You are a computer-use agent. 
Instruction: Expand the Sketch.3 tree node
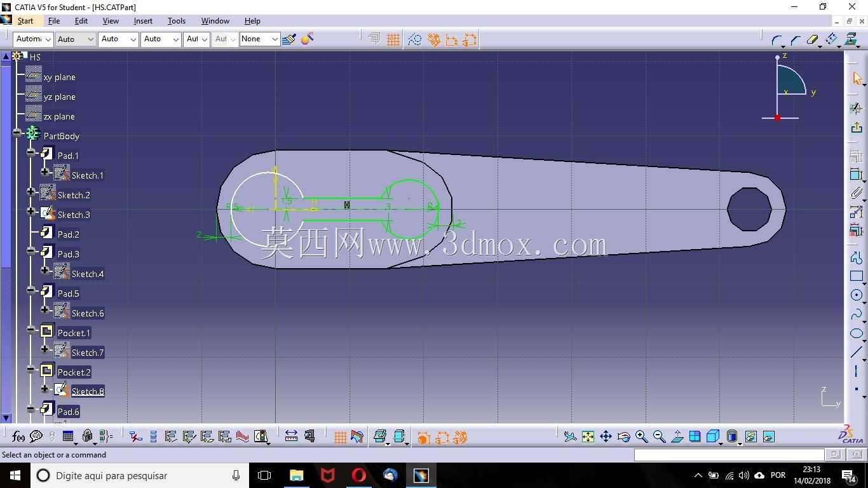pyautogui.click(x=31, y=212)
